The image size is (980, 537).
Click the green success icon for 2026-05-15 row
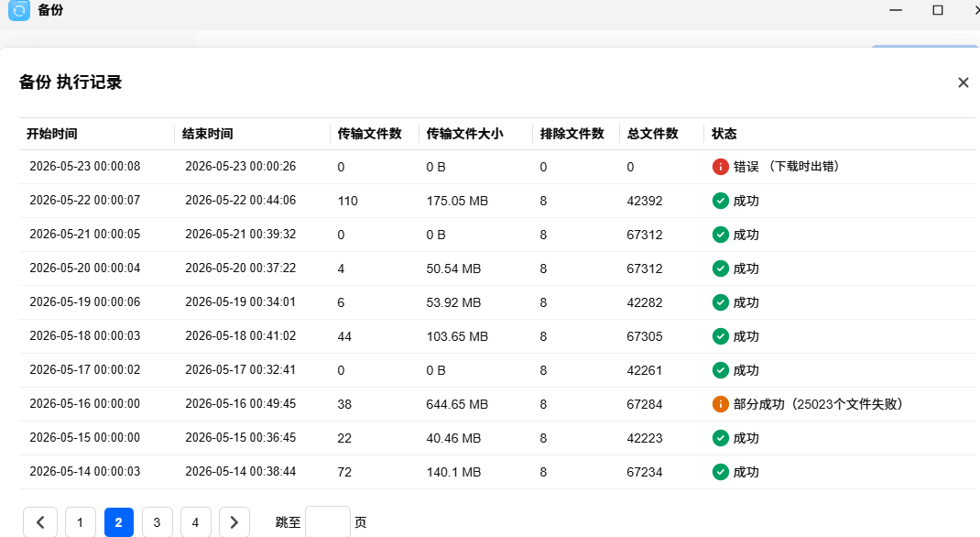[720, 438]
